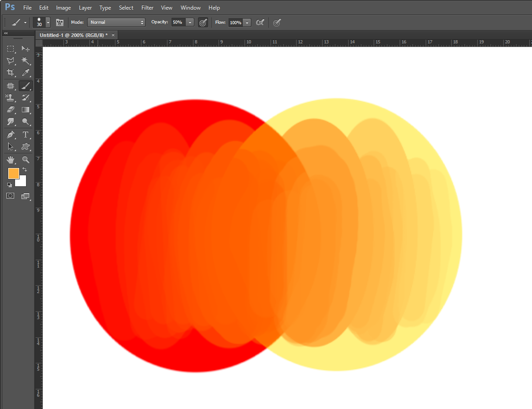Select the Polygonal Lasso tool
The image size is (532, 409).
(10, 61)
